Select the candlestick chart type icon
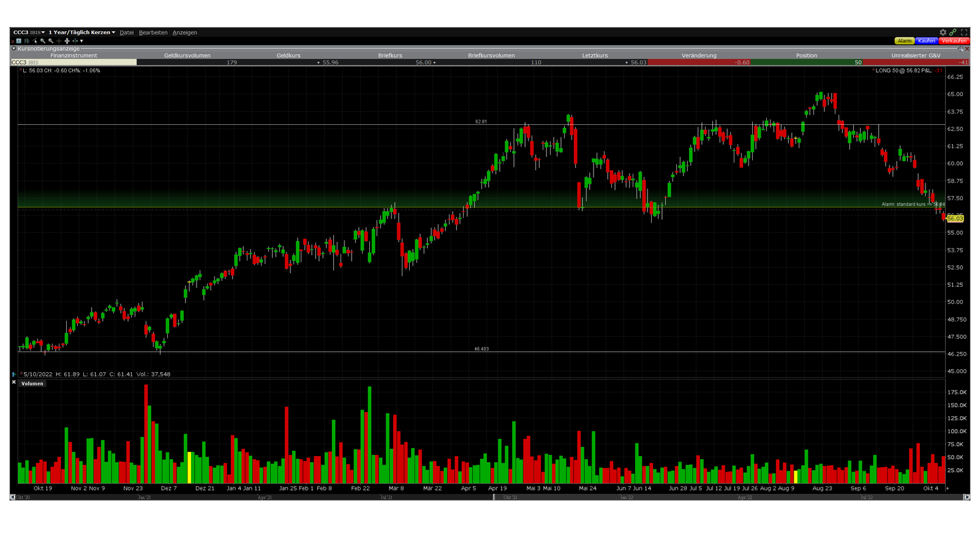The image size is (980, 551). (x=26, y=41)
